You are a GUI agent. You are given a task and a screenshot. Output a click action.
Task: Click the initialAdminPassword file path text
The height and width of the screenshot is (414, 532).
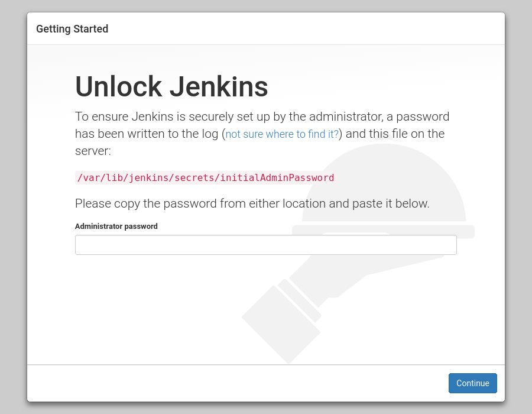coord(206,177)
